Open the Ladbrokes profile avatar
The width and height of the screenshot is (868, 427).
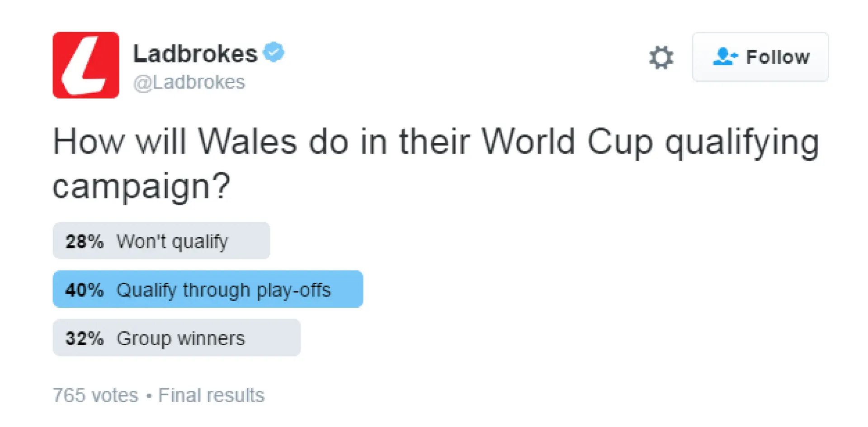point(86,65)
